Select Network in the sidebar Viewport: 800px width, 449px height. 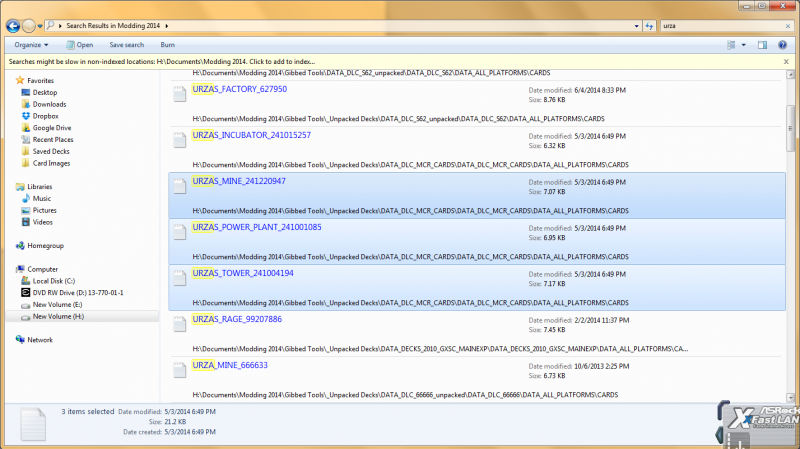pos(40,340)
